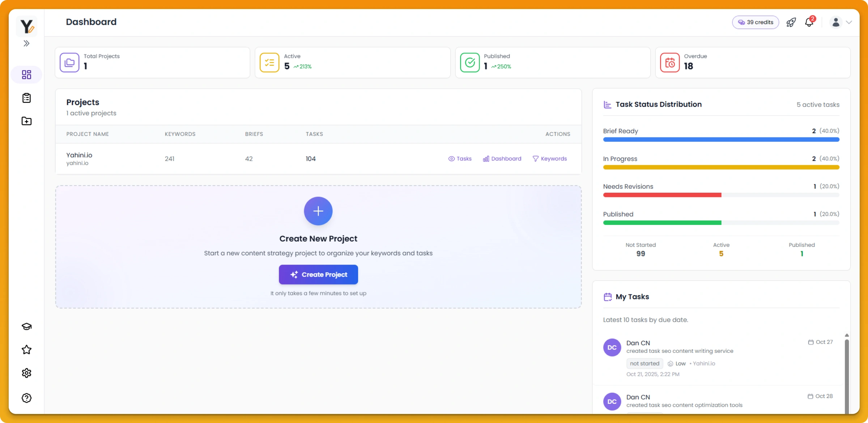Open Dashboard link for Yahini.io project
The height and width of the screenshot is (423, 868).
(x=502, y=159)
